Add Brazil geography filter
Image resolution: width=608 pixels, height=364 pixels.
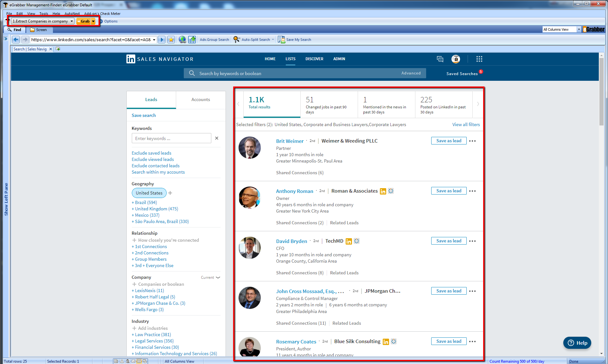pos(144,202)
